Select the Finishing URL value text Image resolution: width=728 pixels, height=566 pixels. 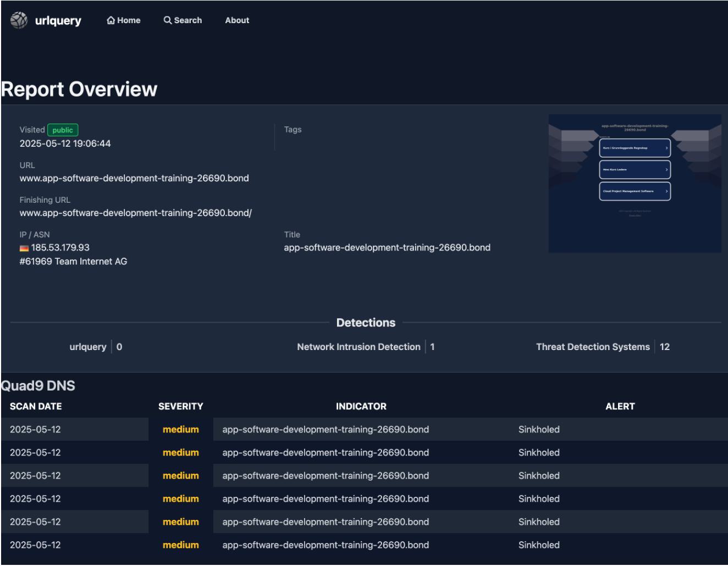[x=135, y=213]
